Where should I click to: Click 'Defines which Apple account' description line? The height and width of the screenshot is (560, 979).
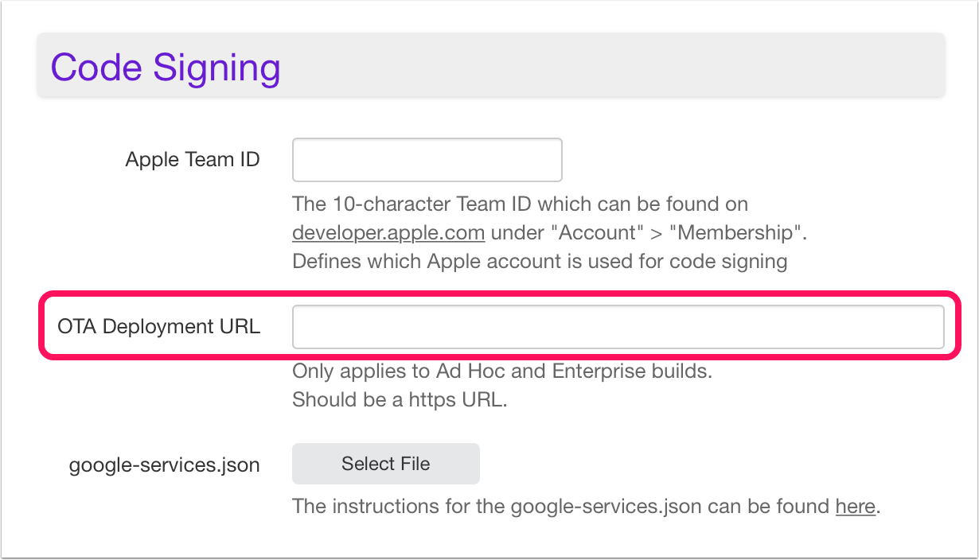[540, 261]
